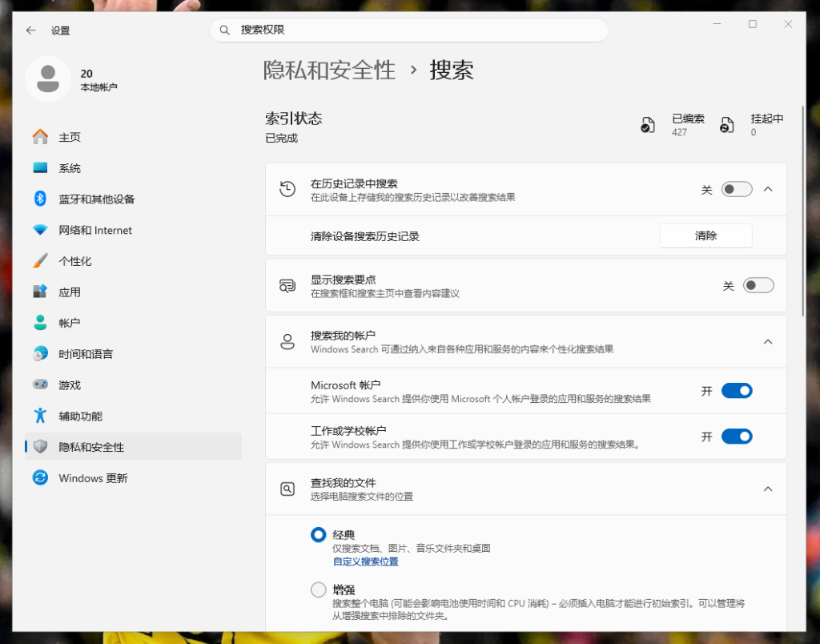The width and height of the screenshot is (820, 644).
Task: Click the shield icon for 隐私和安全性
Action: click(x=40, y=446)
